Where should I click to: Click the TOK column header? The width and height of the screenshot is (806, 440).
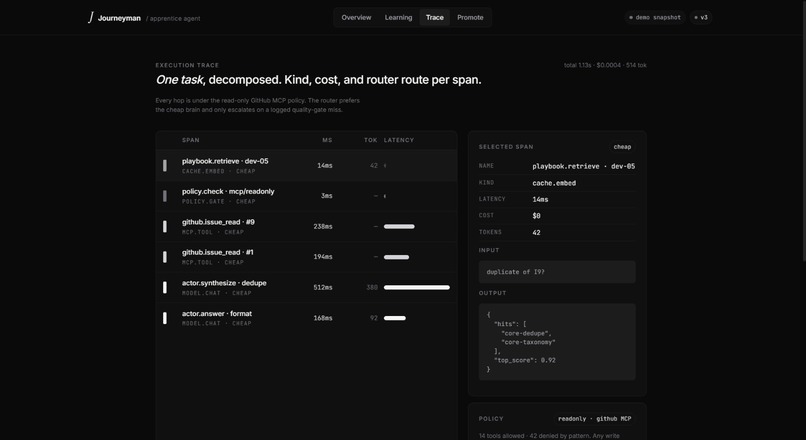371,140
